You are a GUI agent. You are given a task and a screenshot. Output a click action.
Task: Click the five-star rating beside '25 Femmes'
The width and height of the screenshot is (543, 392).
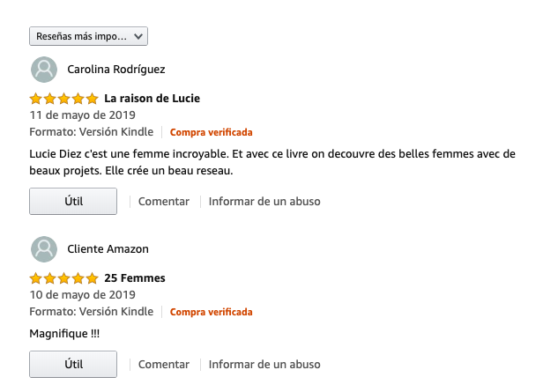63,278
